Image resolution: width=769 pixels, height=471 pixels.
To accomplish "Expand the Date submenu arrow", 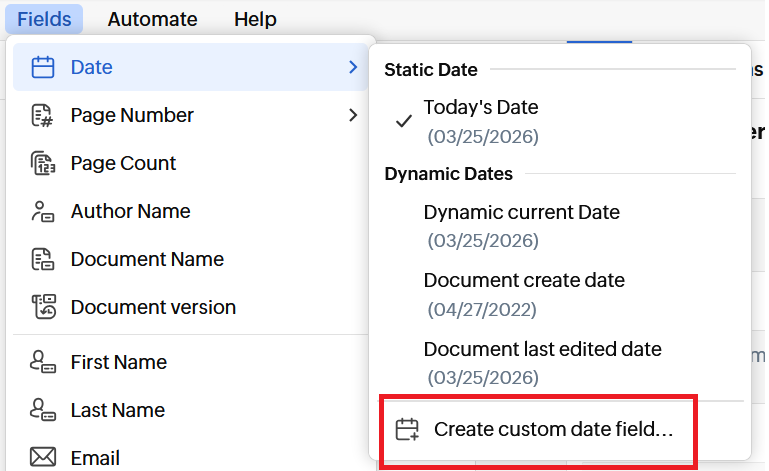I will [x=352, y=68].
